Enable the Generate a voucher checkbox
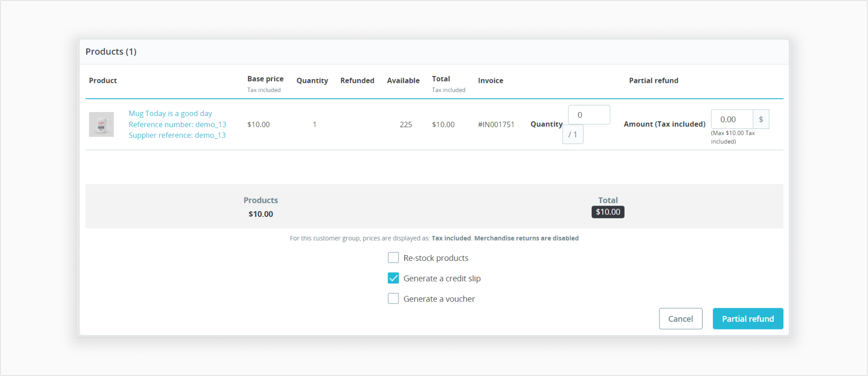The image size is (868, 376). pos(393,298)
